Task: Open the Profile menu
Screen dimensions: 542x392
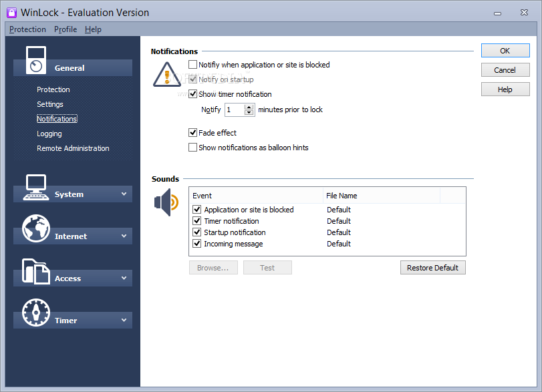Action: tap(65, 29)
